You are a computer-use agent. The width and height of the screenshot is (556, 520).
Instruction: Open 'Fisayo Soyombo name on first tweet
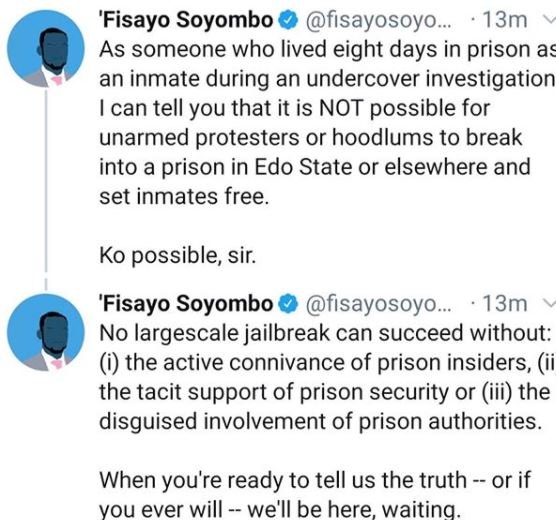[187, 20]
